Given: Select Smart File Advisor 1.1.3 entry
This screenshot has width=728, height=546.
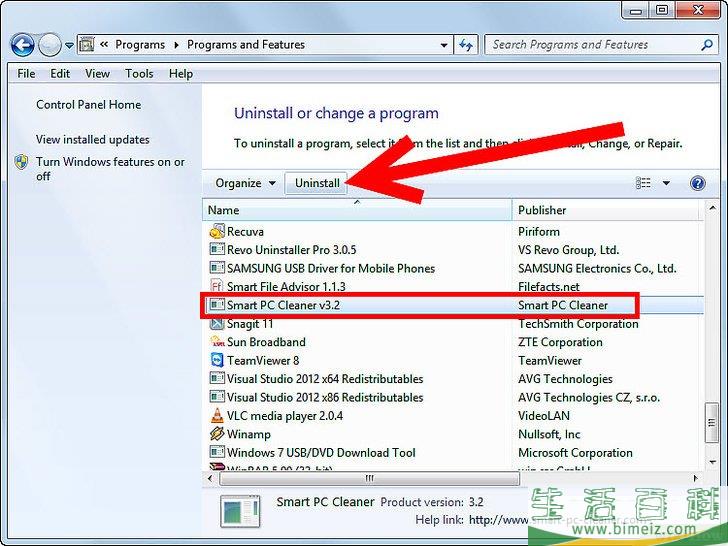Looking at the screenshot, I should (x=286, y=286).
